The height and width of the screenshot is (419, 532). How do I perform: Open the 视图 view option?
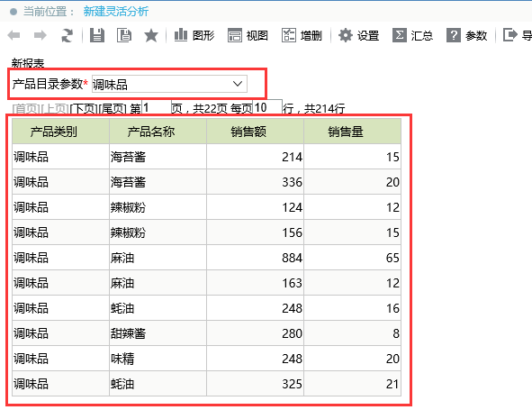248,35
